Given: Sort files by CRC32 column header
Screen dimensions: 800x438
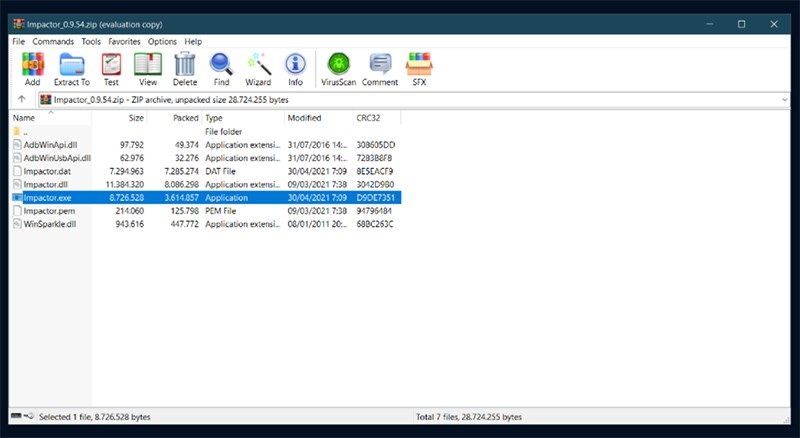Looking at the screenshot, I should (377, 118).
